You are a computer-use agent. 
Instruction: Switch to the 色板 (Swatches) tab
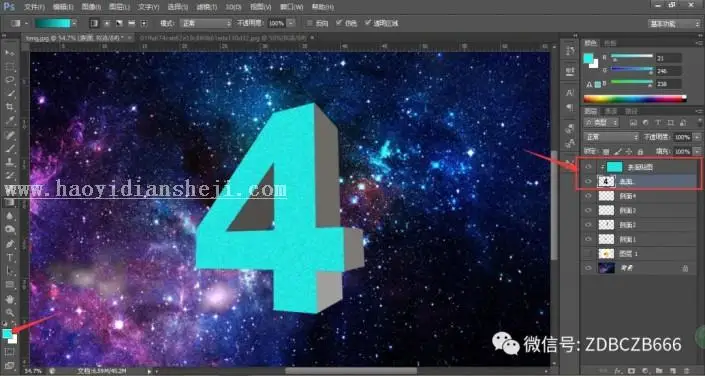(610, 43)
